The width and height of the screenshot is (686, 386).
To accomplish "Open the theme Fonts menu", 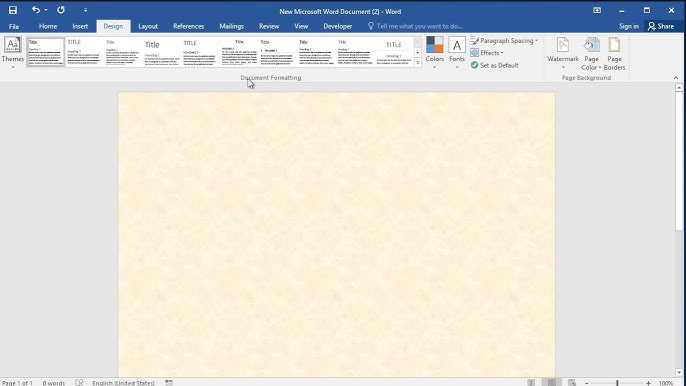I will (457, 53).
